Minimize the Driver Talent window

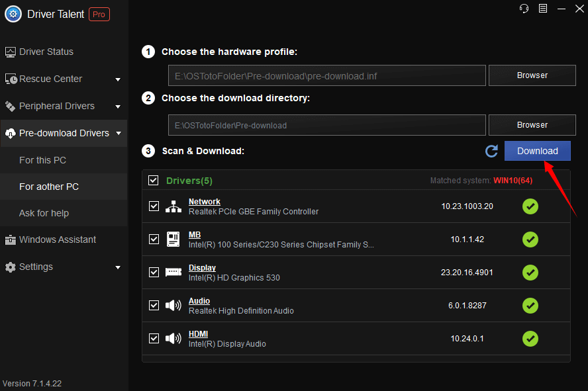point(562,9)
